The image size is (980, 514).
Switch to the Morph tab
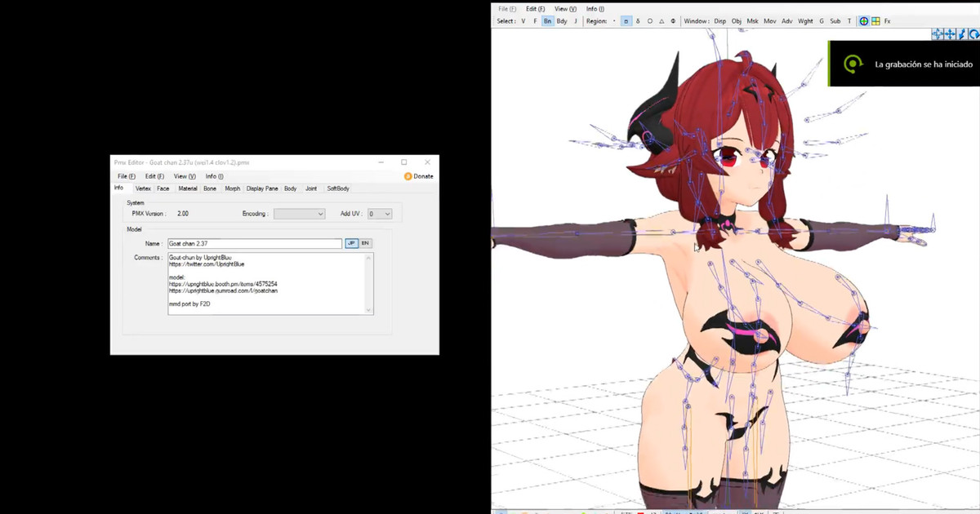click(x=233, y=188)
